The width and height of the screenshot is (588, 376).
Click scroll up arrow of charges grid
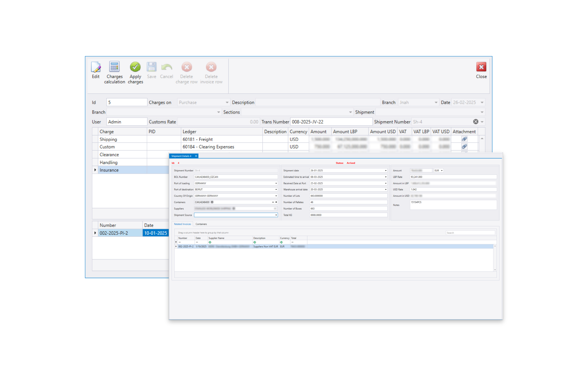click(x=482, y=139)
